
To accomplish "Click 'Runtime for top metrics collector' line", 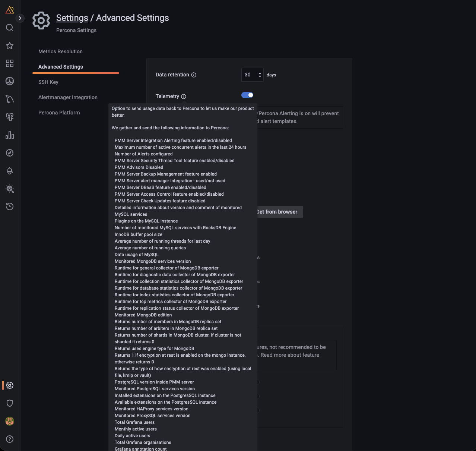I will click(171, 302).
